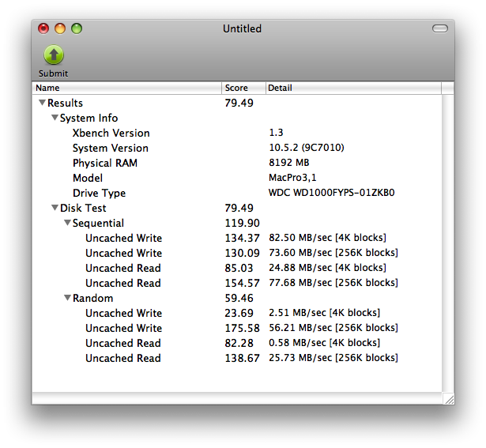Click the 8192 MB RAM value

pyautogui.click(x=289, y=162)
